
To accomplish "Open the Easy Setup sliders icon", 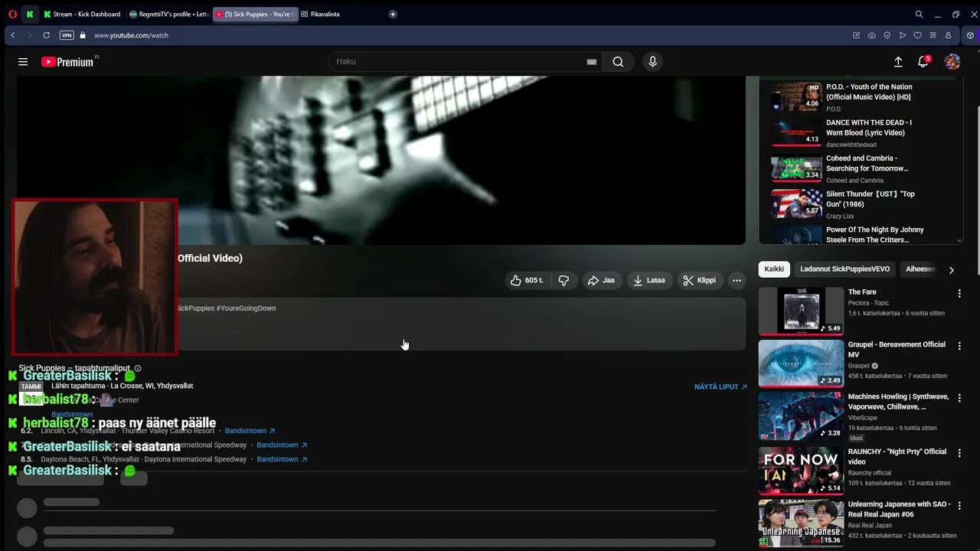I will point(933,35).
